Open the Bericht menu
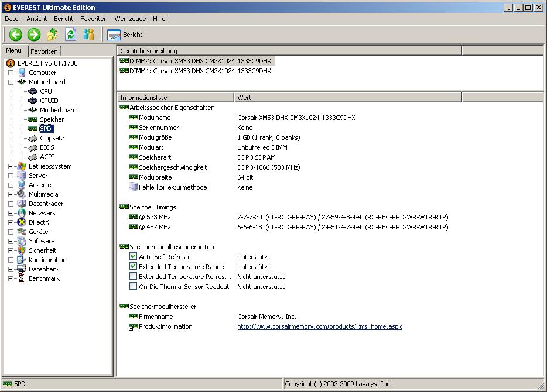 pos(63,19)
